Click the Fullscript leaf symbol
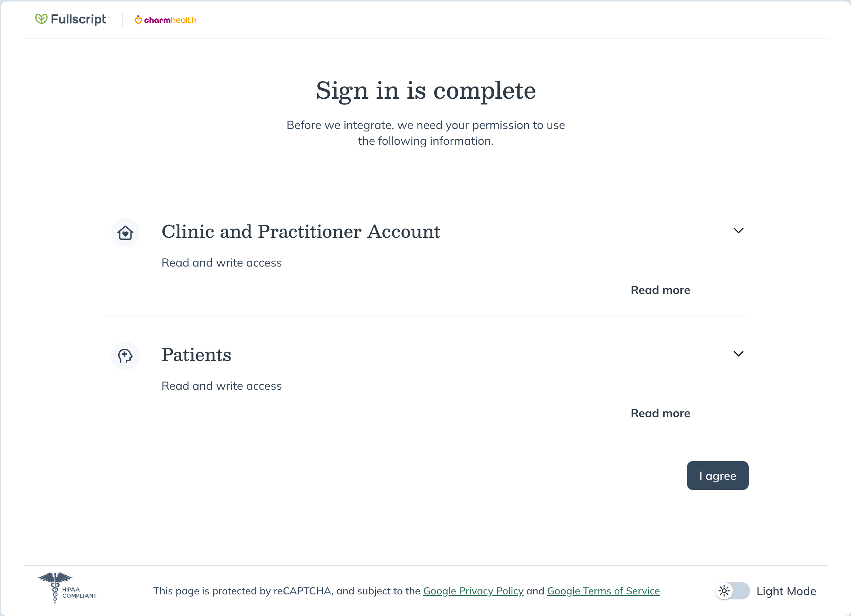 click(41, 19)
